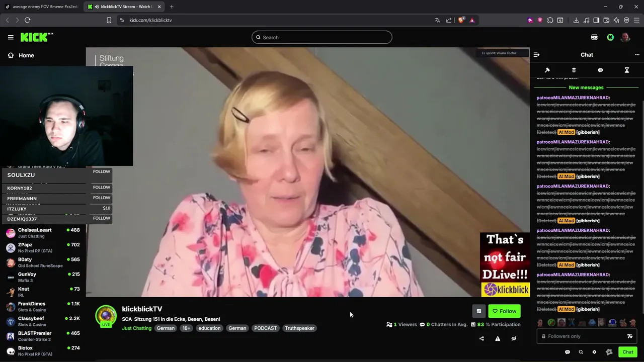The width and height of the screenshot is (644, 362).
Task: Open Brave Shields lion icon
Action: [x=461, y=20]
